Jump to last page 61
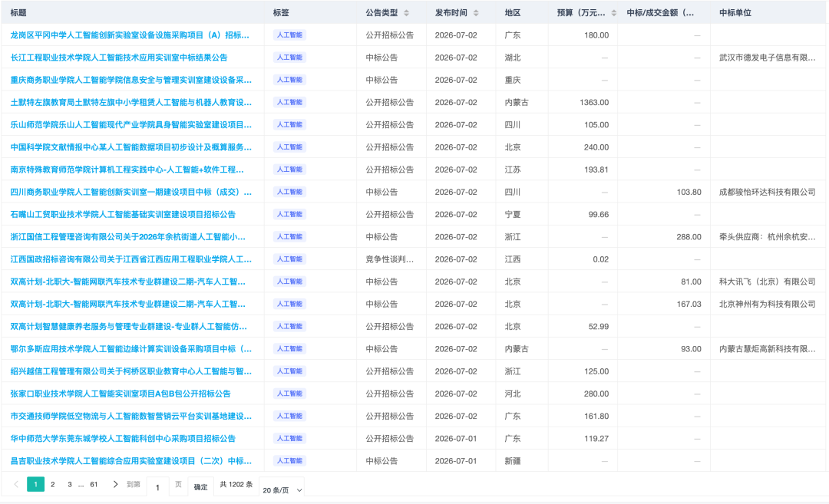The height and width of the screenshot is (504, 829). [94, 484]
